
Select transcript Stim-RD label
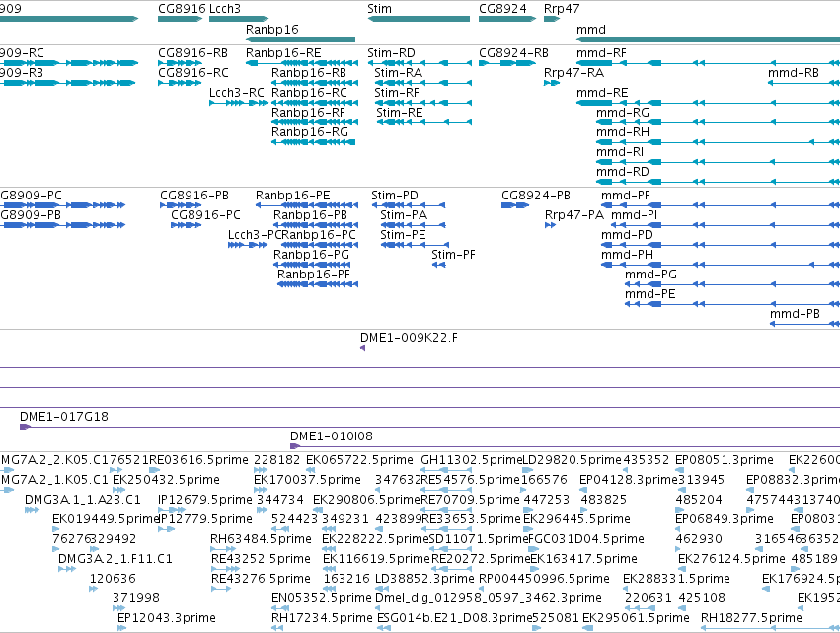coord(391,53)
